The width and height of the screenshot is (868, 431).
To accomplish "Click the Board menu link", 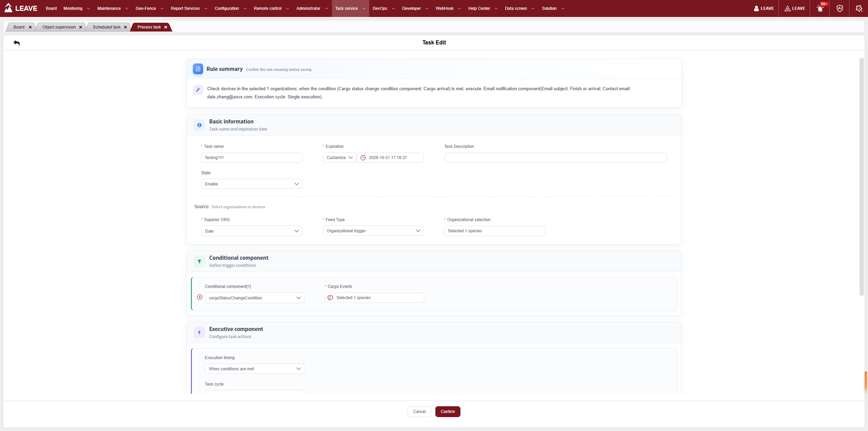I will click(51, 8).
